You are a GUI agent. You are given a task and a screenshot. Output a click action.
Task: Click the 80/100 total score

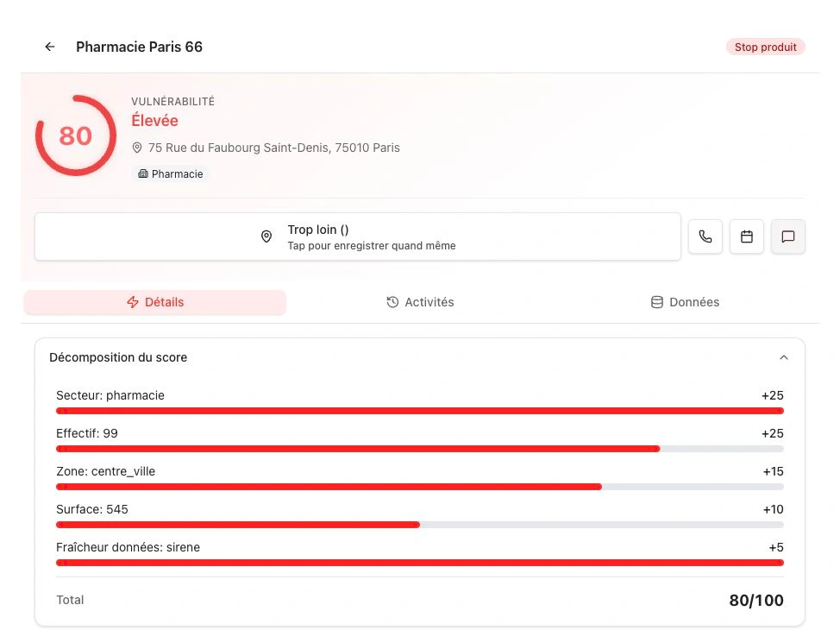point(756,601)
